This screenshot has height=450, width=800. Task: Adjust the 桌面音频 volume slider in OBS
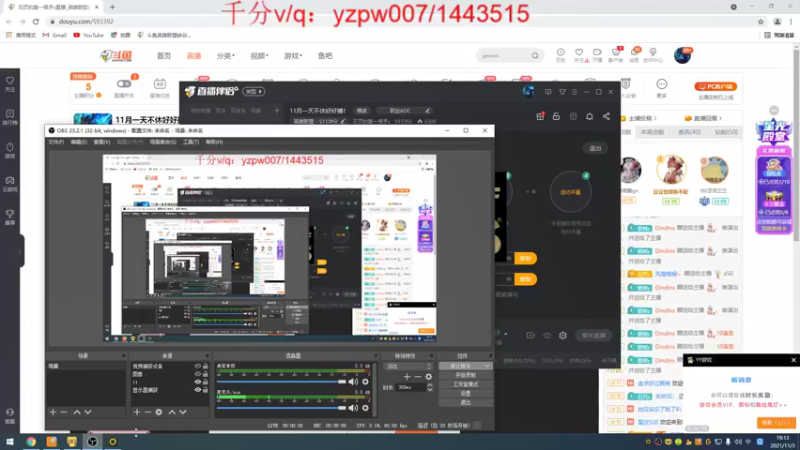(x=282, y=382)
